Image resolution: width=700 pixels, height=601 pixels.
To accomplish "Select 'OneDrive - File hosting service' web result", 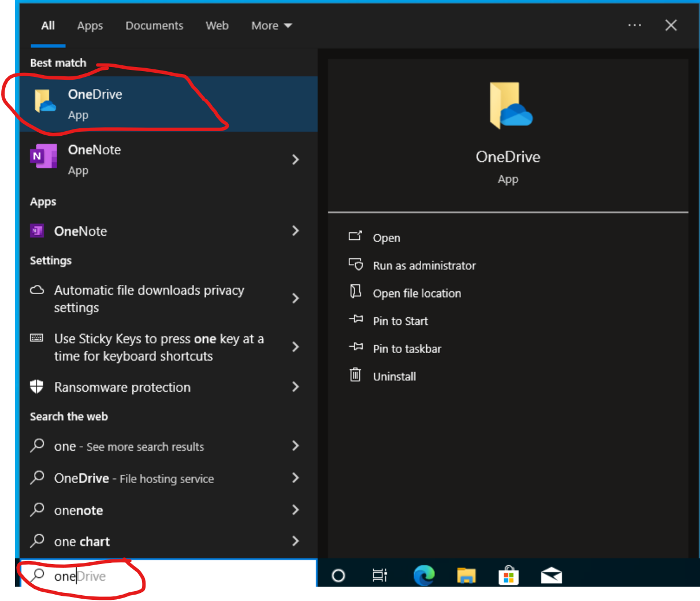I will click(134, 478).
